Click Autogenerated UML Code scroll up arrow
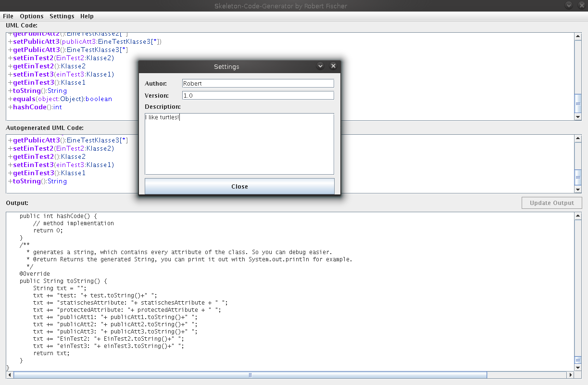 pos(578,139)
